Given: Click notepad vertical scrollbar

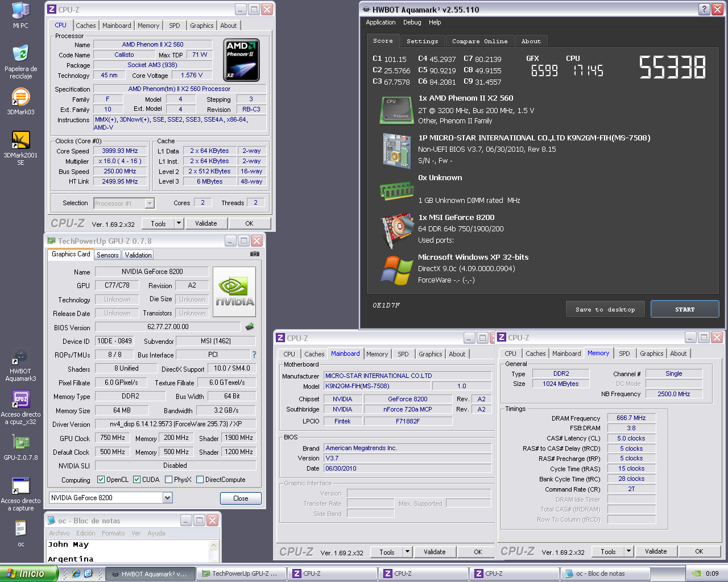Looking at the screenshot, I should click(x=214, y=551).
